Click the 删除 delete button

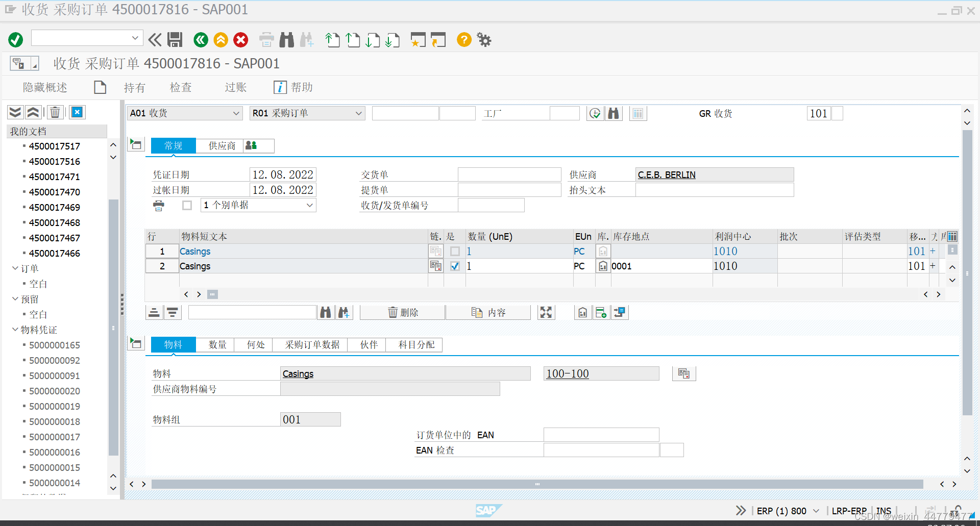point(403,312)
